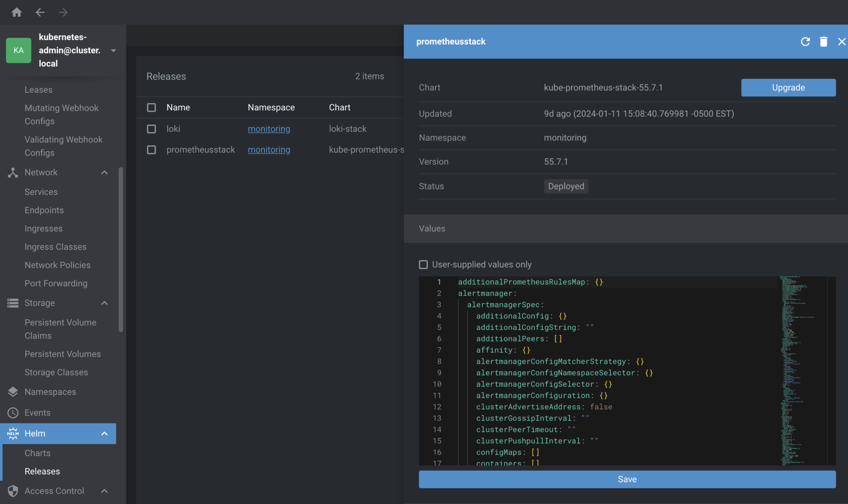Click the forward arrow navigation icon

click(63, 12)
